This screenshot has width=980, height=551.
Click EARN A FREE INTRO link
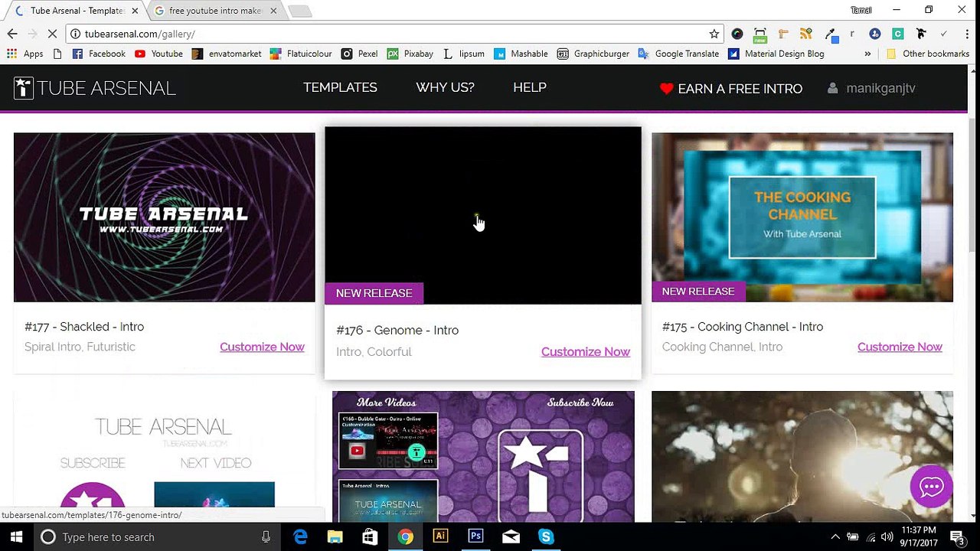coord(740,89)
